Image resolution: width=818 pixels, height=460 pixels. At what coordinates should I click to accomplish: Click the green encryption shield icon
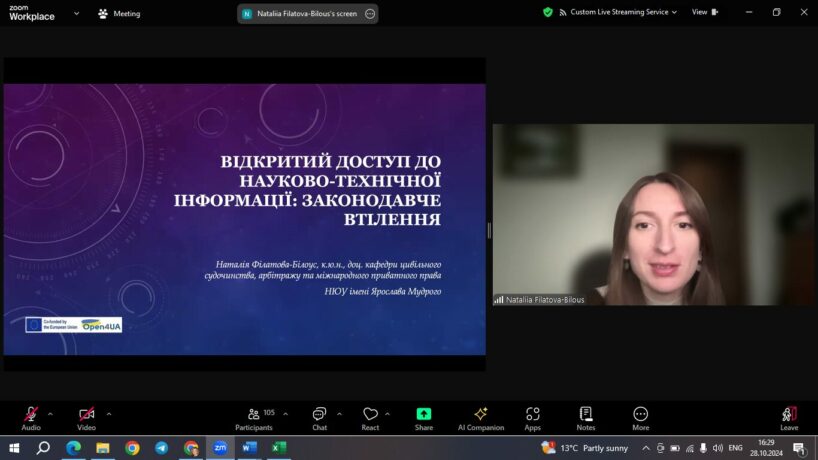(x=548, y=13)
